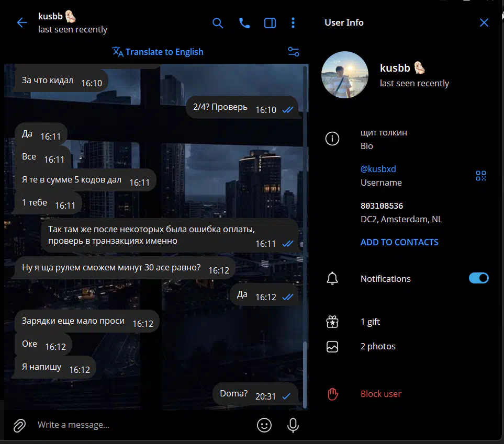Go back using the left arrow
The width and height of the screenshot is (504, 444).
tap(22, 22)
